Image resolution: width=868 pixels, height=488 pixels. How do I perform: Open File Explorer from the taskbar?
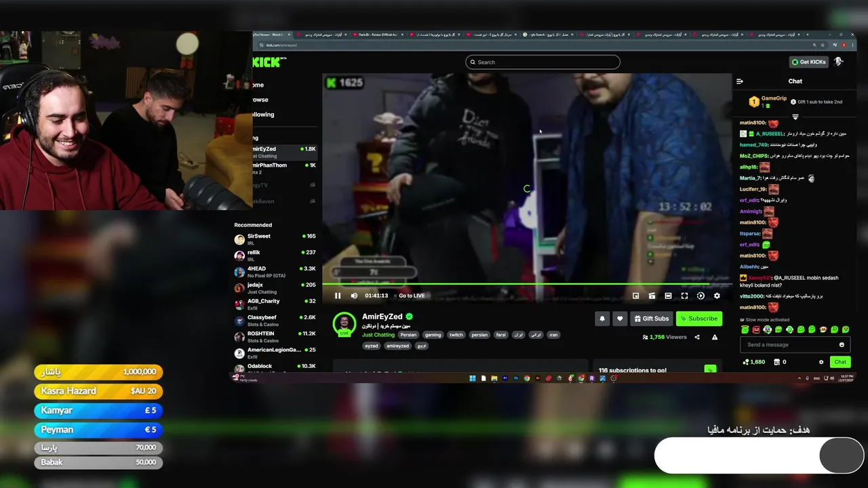click(494, 378)
